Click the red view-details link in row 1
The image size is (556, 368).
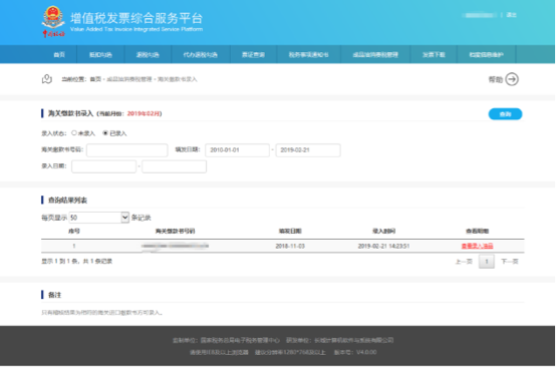477,246
